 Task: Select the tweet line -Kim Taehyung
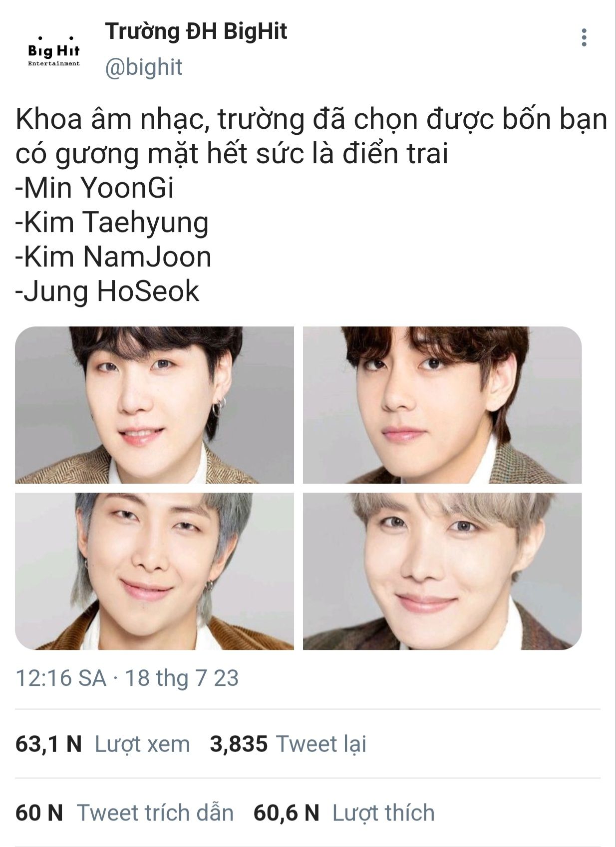pos(112,223)
